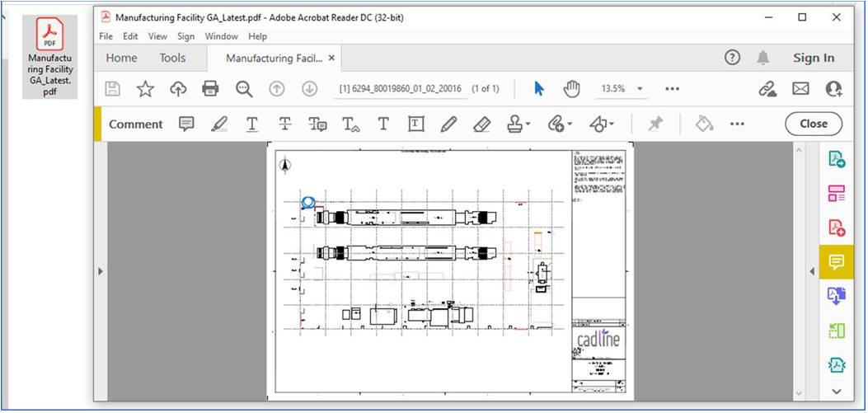Select the replace text note tool
868x413 pixels.
click(x=317, y=124)
